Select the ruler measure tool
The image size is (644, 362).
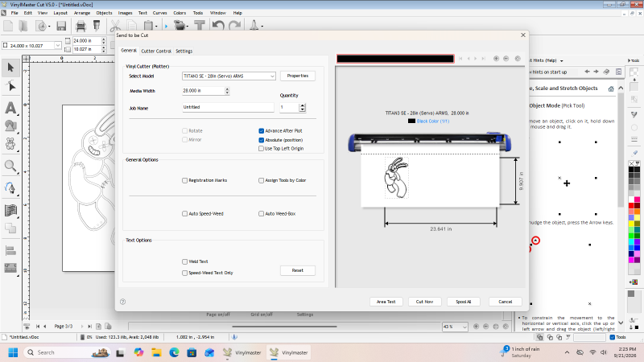click(x=10, y=268)
